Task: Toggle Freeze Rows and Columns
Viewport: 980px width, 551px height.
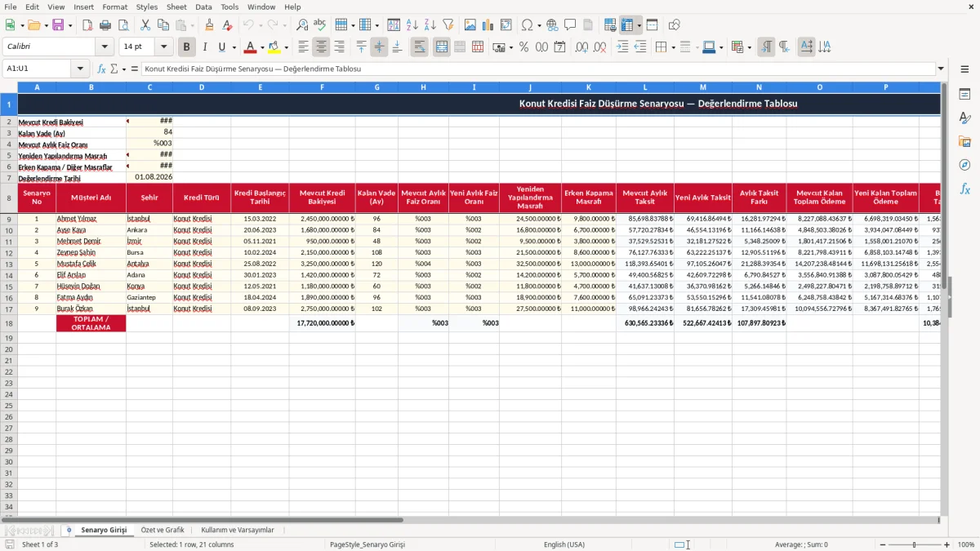Action: (x=627, y=25)
